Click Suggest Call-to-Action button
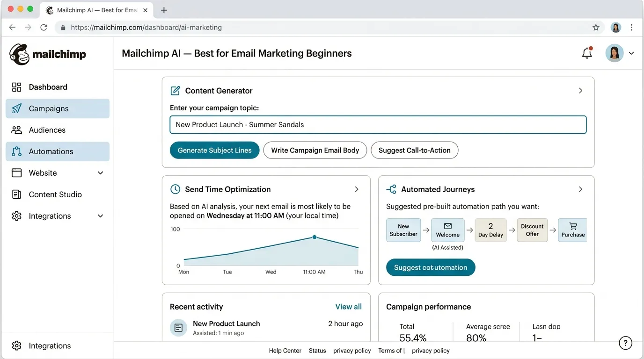644x359 pixels. (x=415, y=150)
